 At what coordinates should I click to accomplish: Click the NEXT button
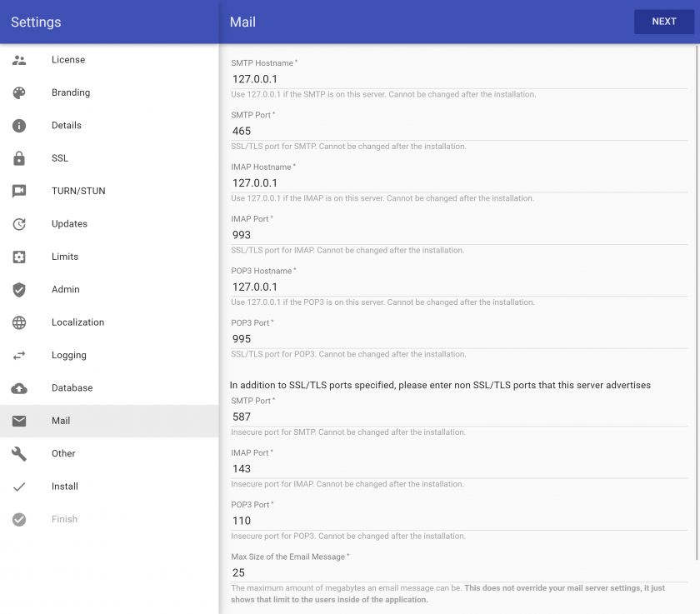(664, 22)
